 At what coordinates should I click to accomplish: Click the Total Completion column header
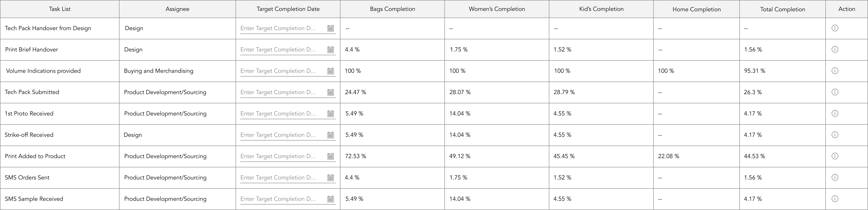click(x=782, y=9)
